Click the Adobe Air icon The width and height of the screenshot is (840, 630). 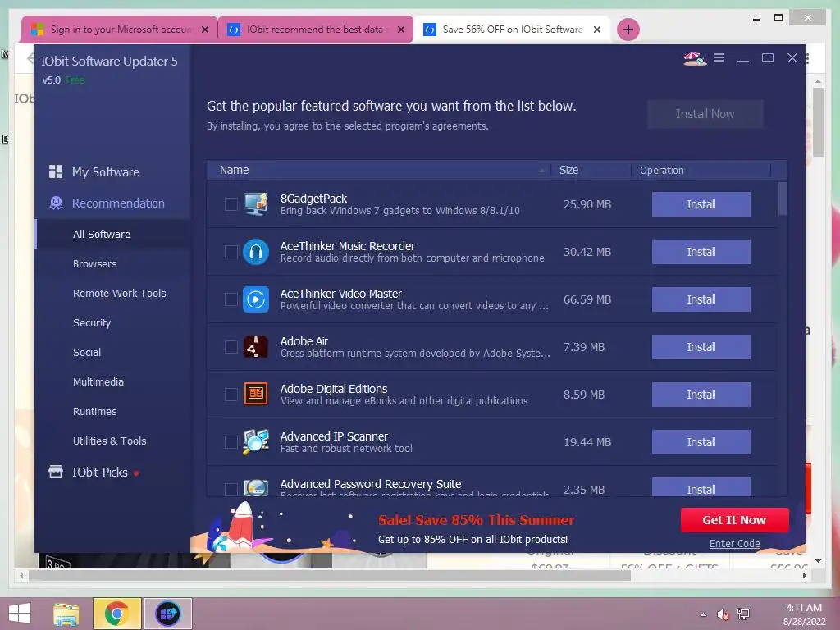pos(256,347)
